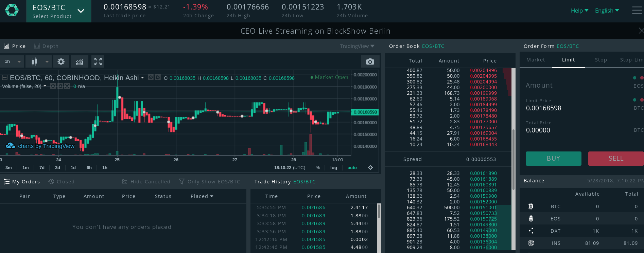Toggle fullscreen chart mode icon
The height and width of the screenshot is (253, 644).
coord(98,61)
